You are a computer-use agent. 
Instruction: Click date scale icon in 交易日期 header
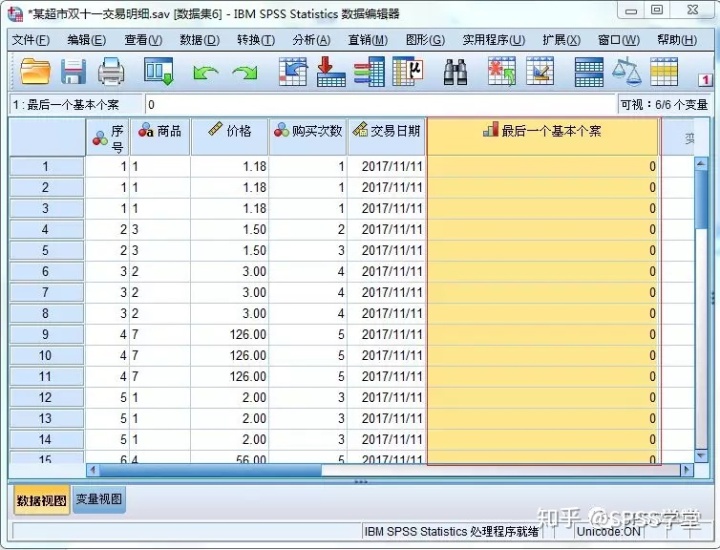(x=360, y=129)
